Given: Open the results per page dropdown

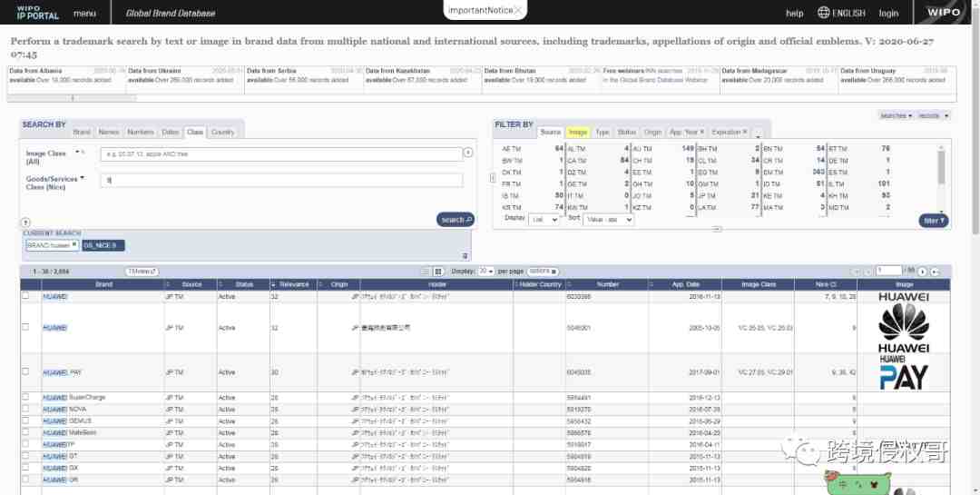Looking at the screenshot, I should point(485,272).
